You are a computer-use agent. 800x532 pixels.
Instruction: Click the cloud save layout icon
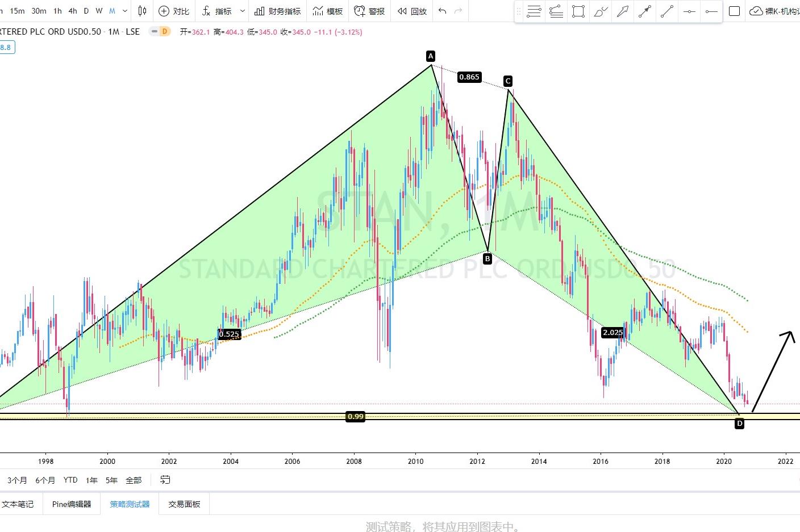(x=756, y=11)
